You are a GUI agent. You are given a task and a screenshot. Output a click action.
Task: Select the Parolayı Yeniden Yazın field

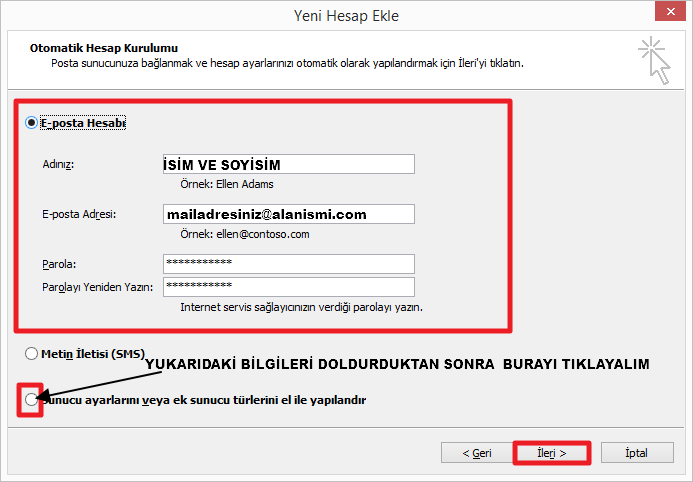click(287, 287)
